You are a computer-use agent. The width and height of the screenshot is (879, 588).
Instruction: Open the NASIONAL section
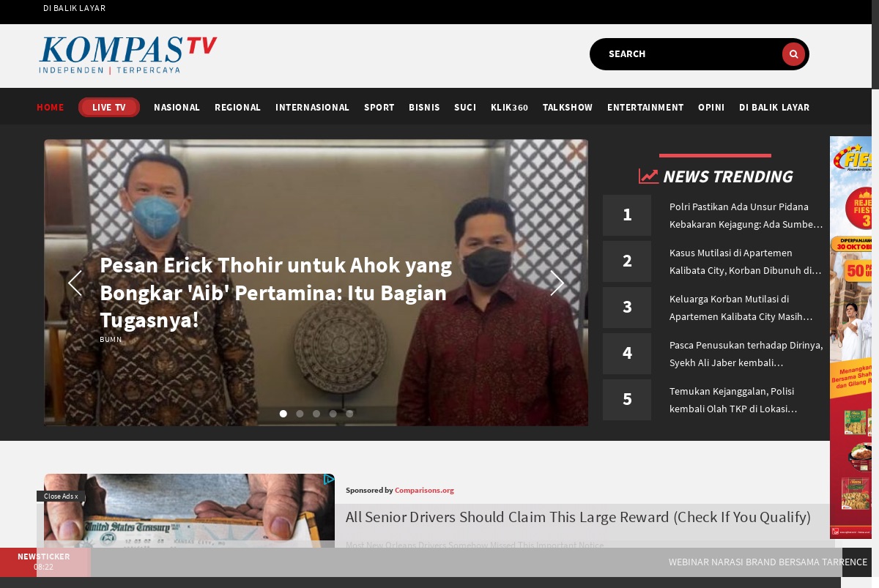tap(177, 108)
